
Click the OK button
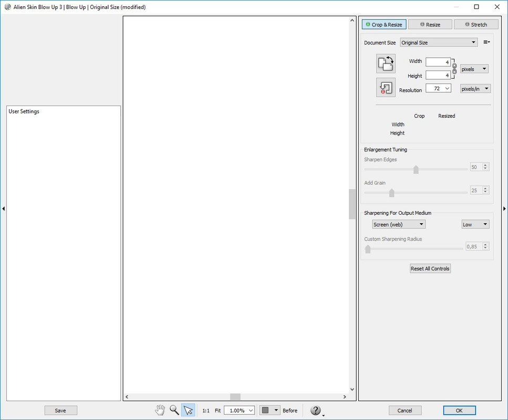click(459, 410)
